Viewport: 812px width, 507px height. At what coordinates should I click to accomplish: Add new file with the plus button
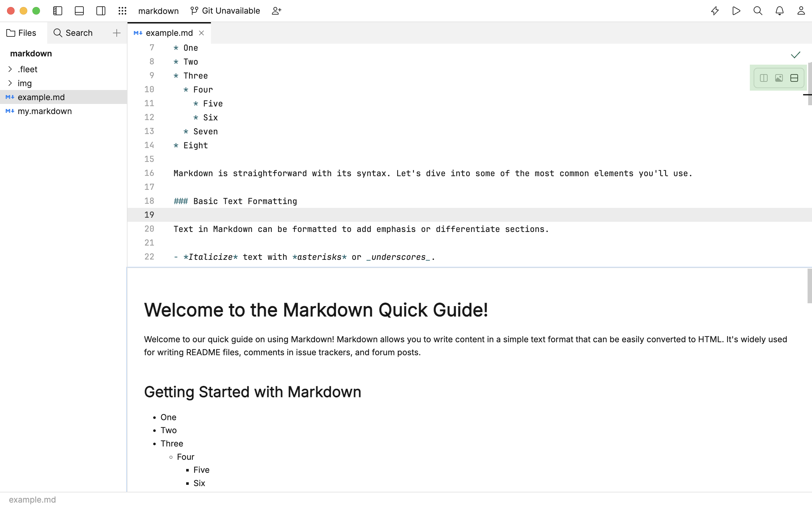click(x=116, y=33)
